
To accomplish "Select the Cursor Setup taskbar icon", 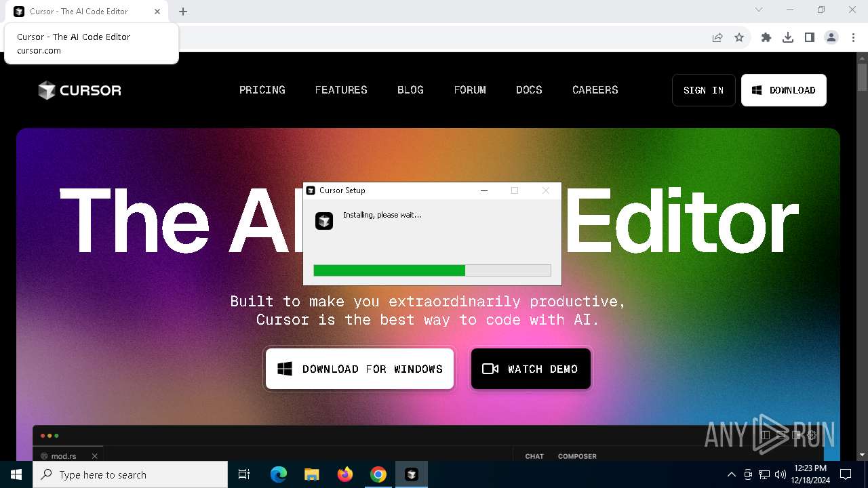I will [412, 474].
